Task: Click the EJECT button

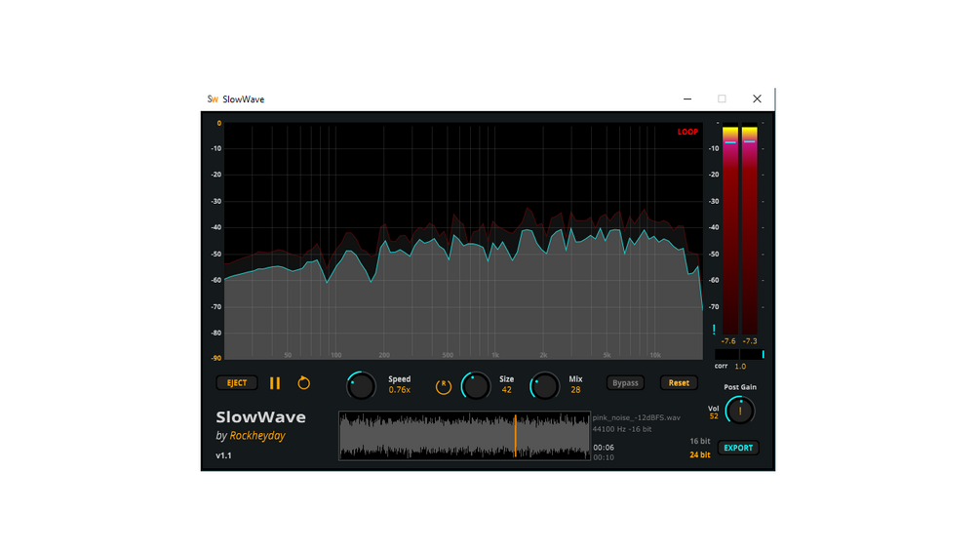Action: click(237, 383)
